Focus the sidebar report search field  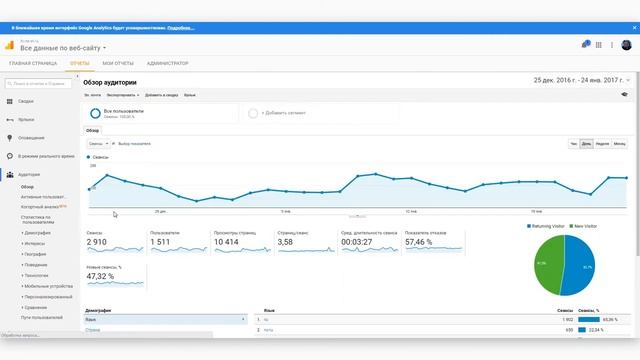point(38,83)
